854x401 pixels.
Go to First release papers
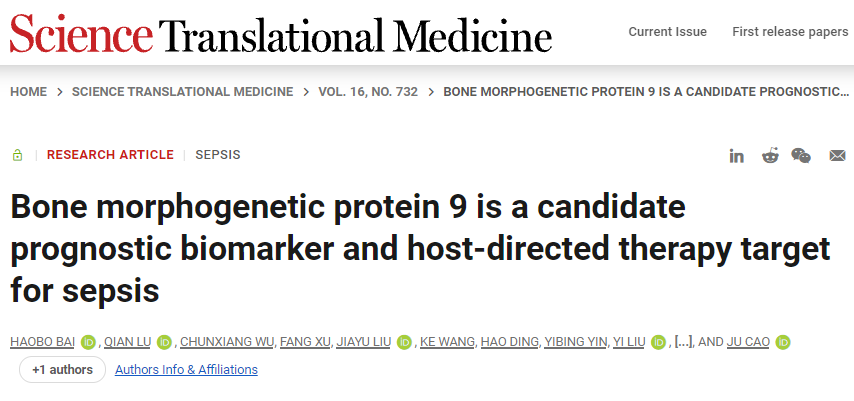790,32
